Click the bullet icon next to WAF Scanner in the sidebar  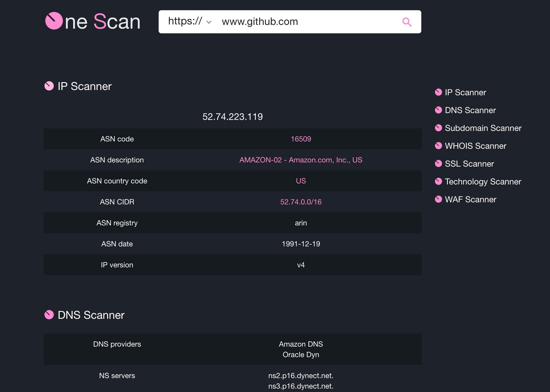coord(438,199)
